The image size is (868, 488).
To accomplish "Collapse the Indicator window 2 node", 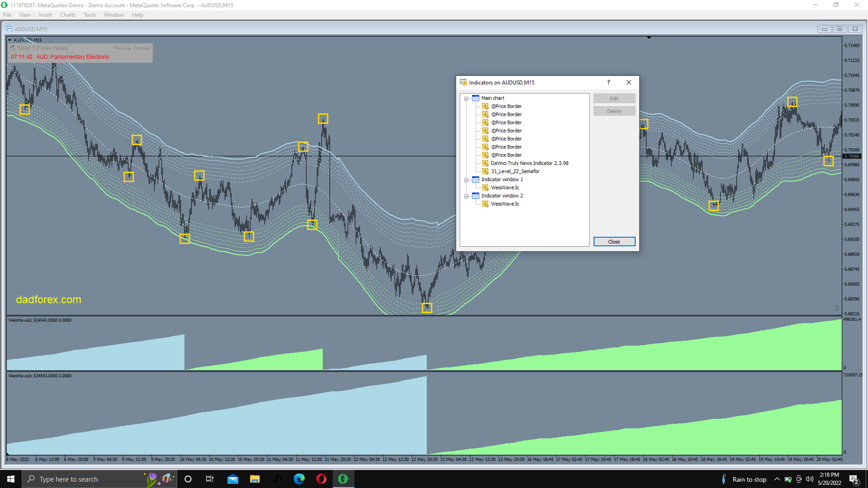I will click(467, 196).
